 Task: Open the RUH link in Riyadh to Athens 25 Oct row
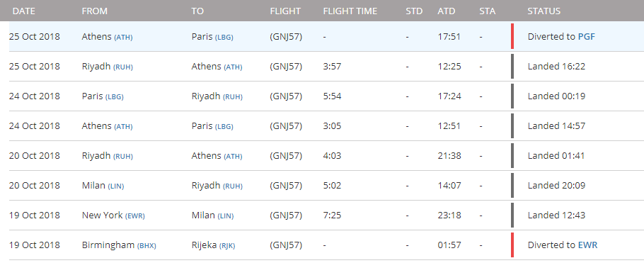pos(123,67)
